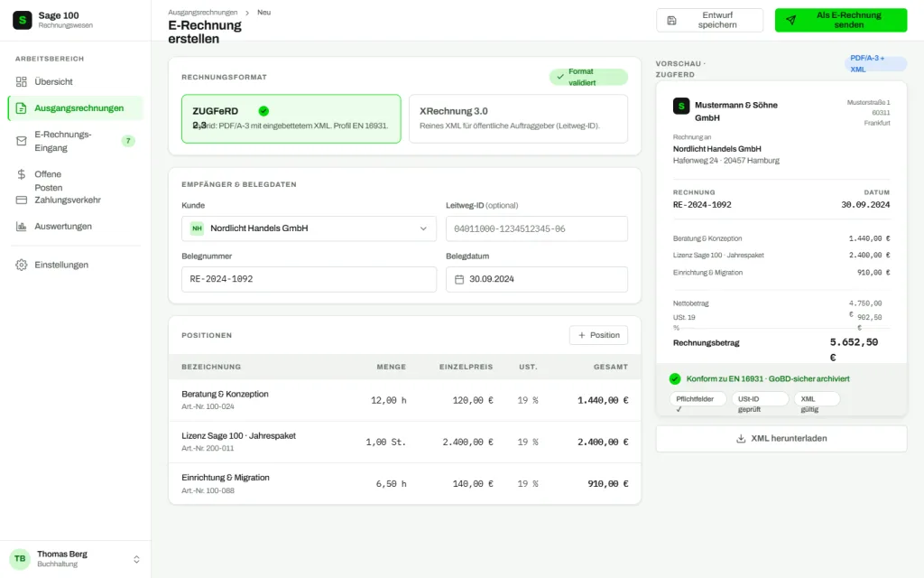Click the Beratung & Konzeption position row
This screenshot has height=578, width=924.
[404, 400]
